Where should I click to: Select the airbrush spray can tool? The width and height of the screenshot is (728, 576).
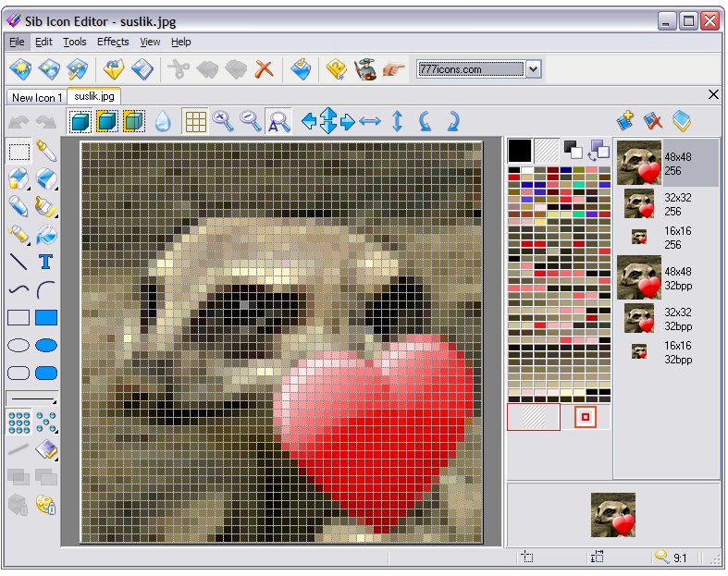coord(19,235)
